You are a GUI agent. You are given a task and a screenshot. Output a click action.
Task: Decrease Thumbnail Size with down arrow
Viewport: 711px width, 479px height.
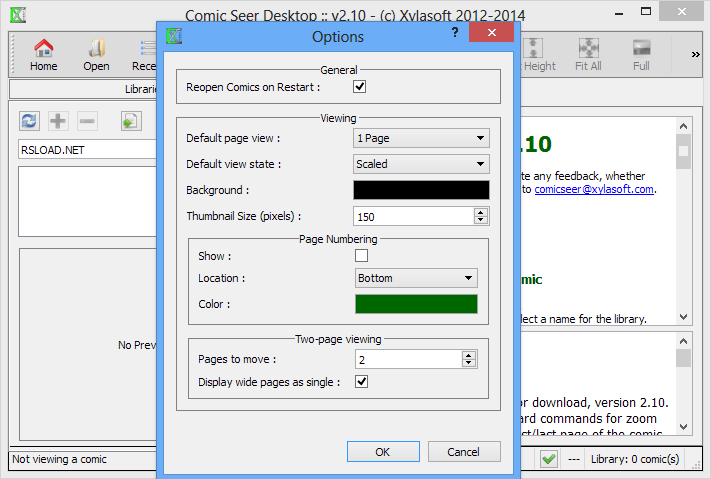tap(481, 220)
